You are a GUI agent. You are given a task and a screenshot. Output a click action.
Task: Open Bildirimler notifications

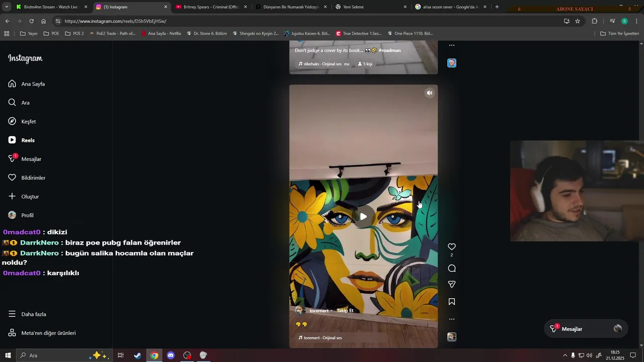(27, 177)
